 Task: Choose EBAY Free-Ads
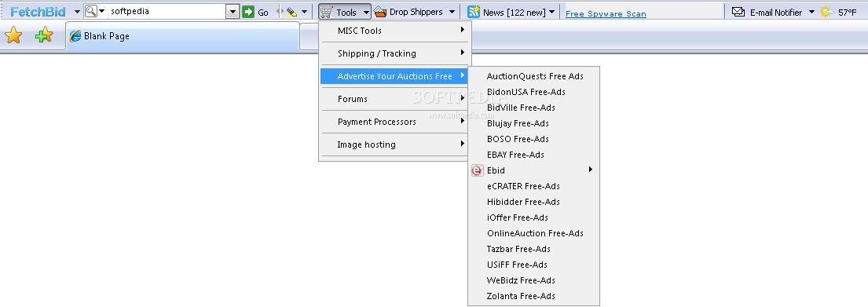(x=533, y=155)
